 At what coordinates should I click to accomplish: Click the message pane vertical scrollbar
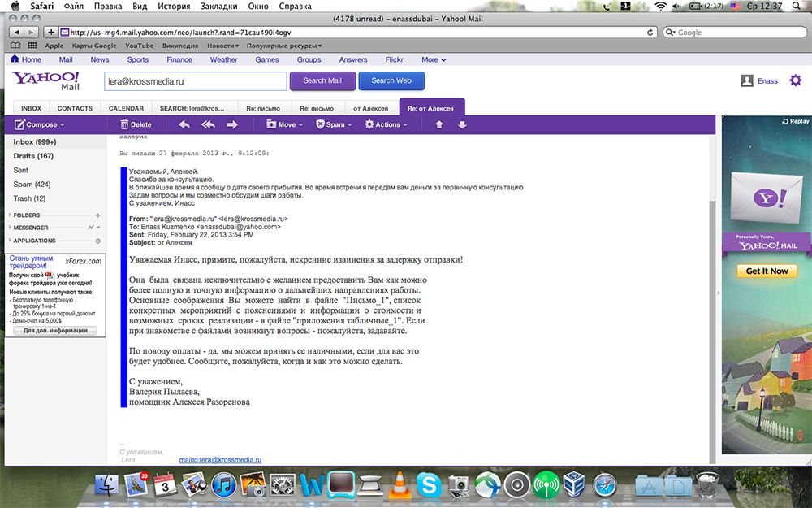[x=712, y=332]
